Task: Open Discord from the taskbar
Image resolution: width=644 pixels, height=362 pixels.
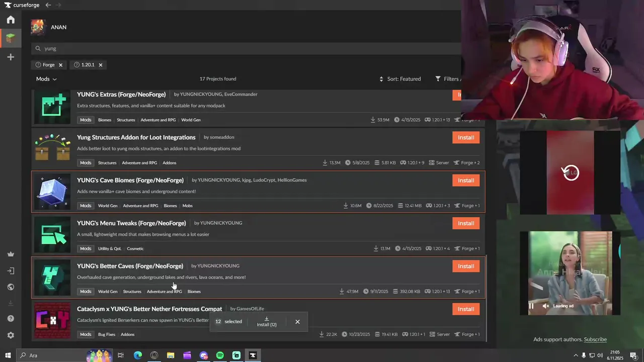Action: 204,355
